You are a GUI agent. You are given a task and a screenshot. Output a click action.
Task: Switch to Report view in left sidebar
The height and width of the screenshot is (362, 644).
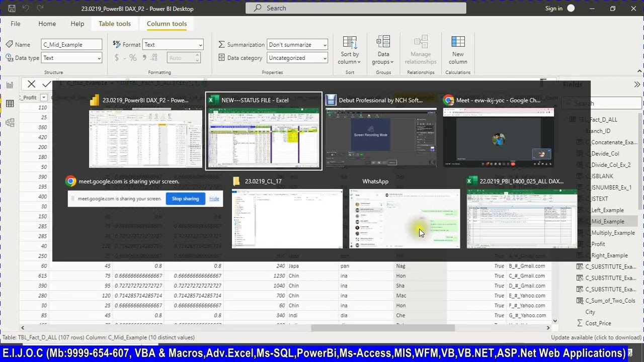click(x=10, y=85)
